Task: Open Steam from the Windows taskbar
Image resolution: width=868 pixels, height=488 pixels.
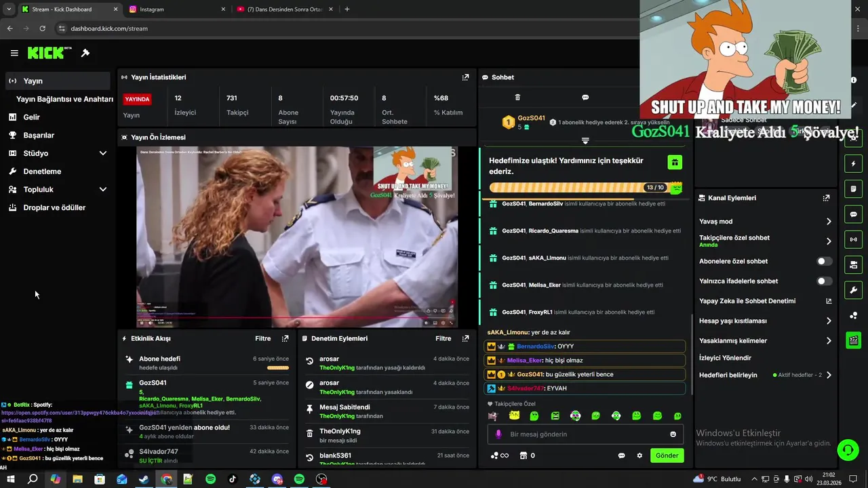Action: pyautogui.click(x=144, y=479)
